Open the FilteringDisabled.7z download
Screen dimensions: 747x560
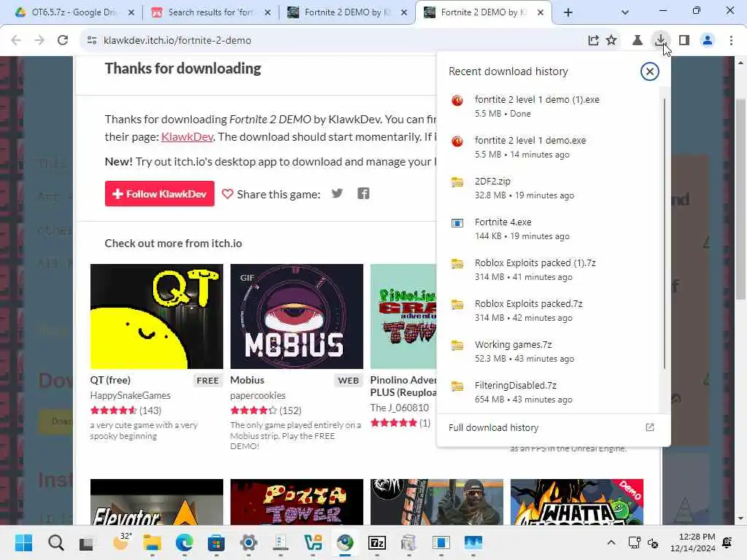coord(550,392)
